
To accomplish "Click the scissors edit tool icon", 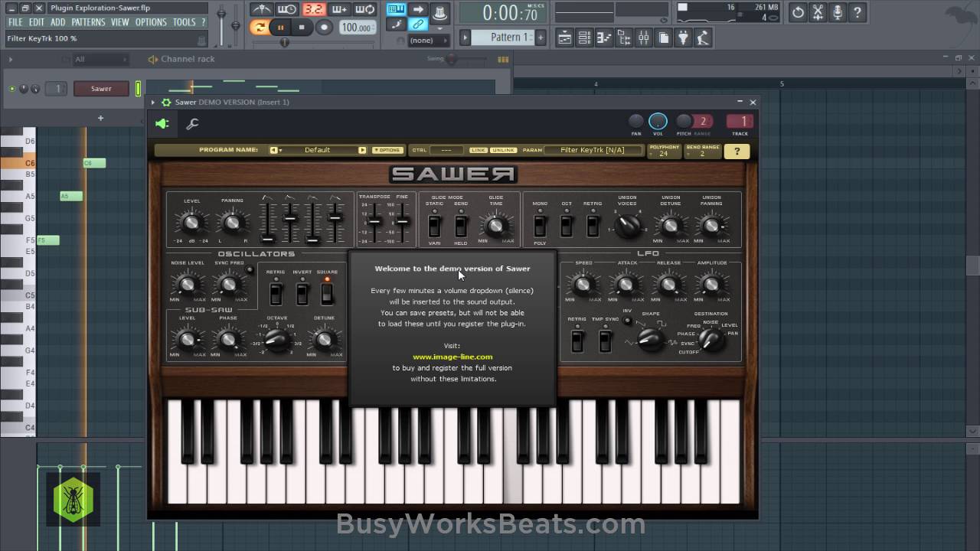I will coord(818,12).
